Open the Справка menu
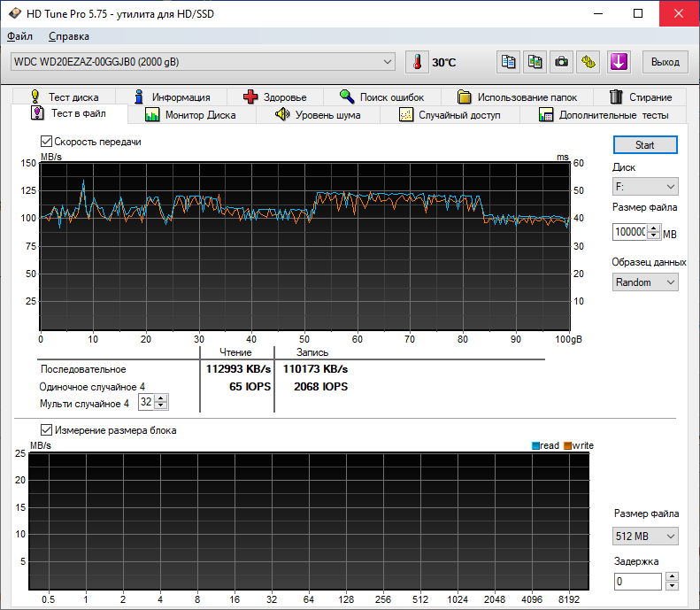700x610 pixels. click(x=69, y=36)
